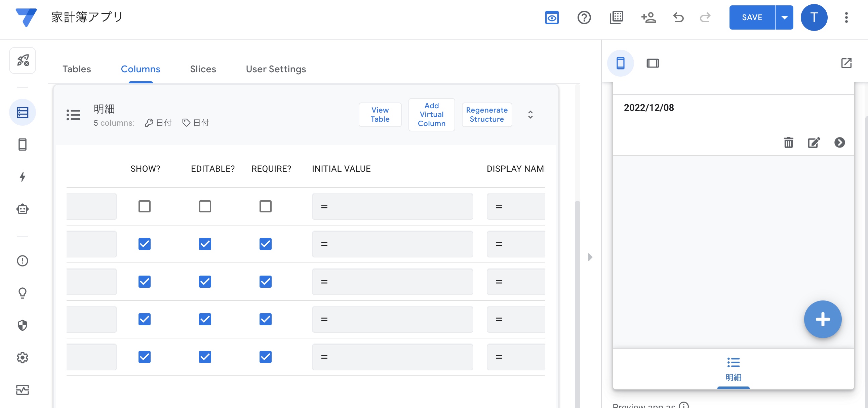Click the undo arrow in toolbar
The height and width of the screenshot is (408, 868).
click(678, 17)
